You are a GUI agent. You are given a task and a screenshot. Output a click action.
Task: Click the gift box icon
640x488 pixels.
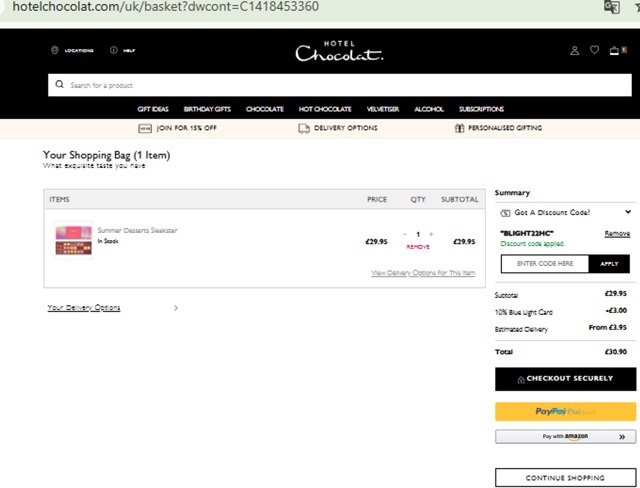pyautogui.click(x=459, y=128)
